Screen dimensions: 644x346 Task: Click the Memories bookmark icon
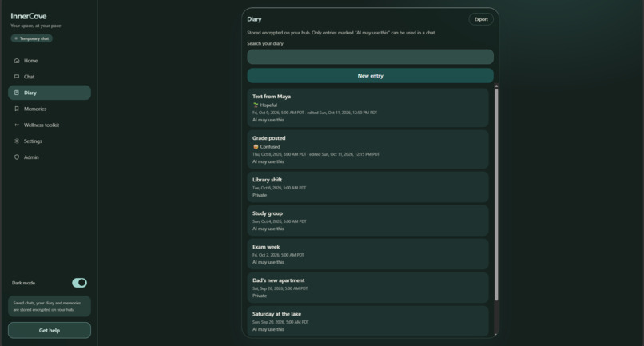17,109
